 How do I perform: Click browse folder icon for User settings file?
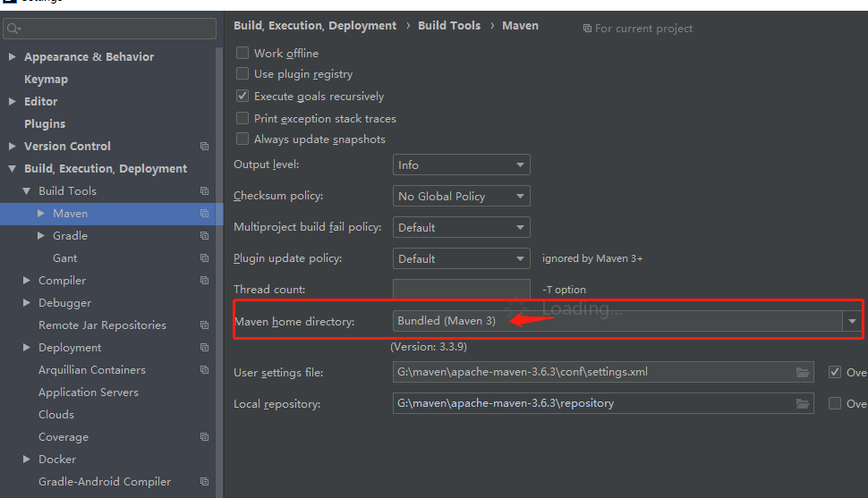pos(803,372)
